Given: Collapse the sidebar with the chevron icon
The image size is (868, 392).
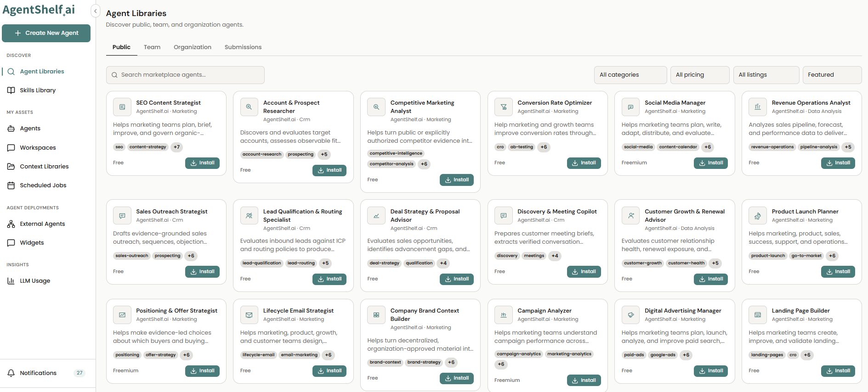Looking at the screenshot, I should 95,11.
